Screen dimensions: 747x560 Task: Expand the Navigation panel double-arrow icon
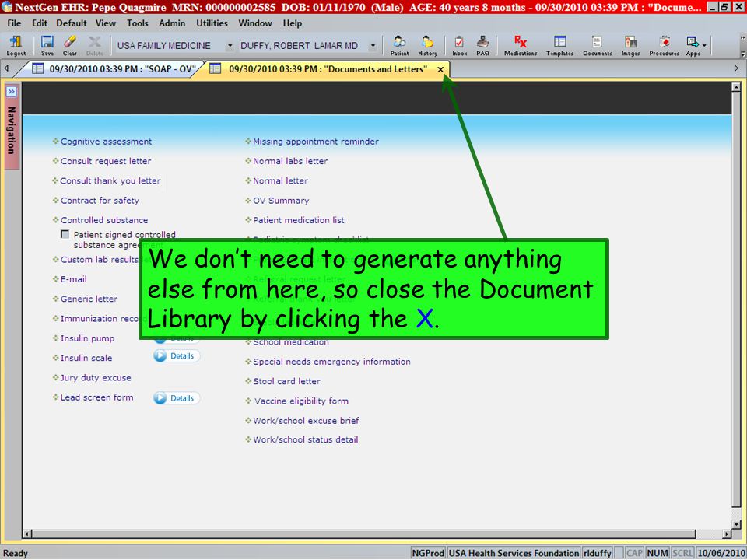(12, 91)
